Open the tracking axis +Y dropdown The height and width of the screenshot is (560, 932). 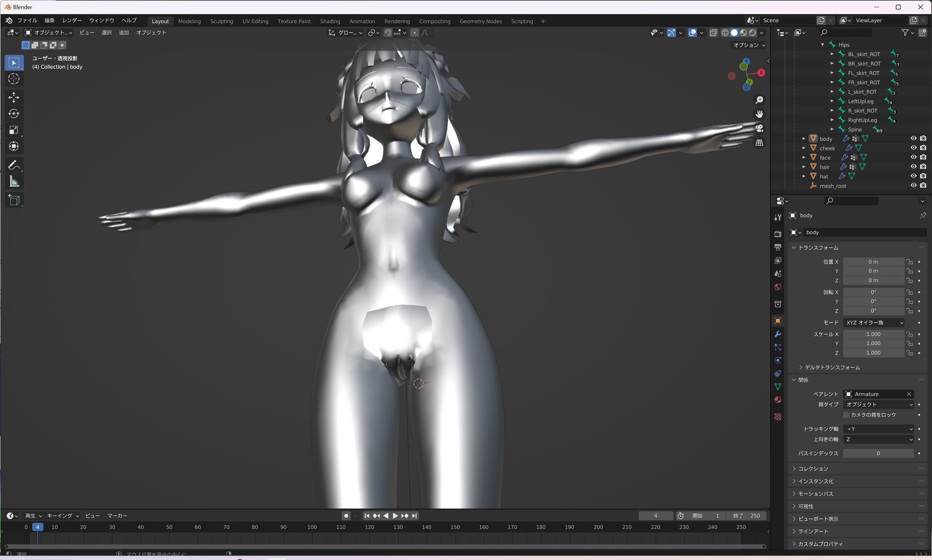(879, 429)
